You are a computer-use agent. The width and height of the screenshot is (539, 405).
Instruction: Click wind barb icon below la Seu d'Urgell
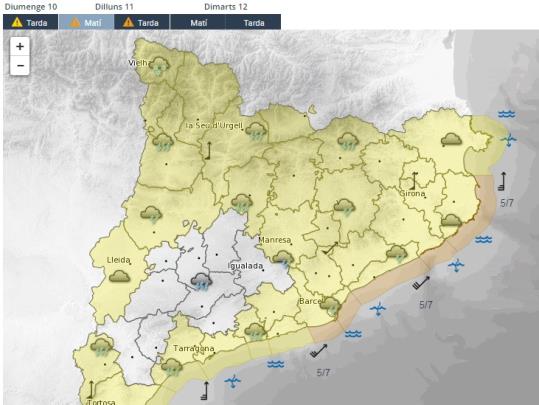coord(208,150)
